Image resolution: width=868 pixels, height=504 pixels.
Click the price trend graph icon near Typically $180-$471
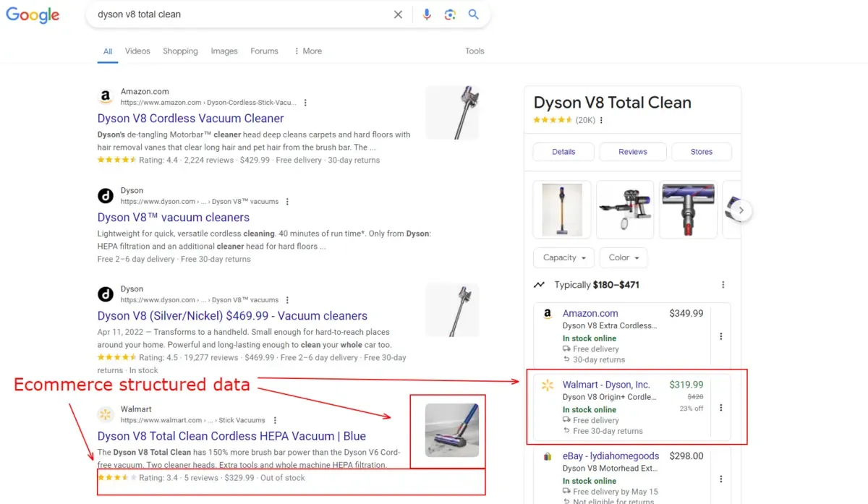pyautogui.click(x=538, y=284)
